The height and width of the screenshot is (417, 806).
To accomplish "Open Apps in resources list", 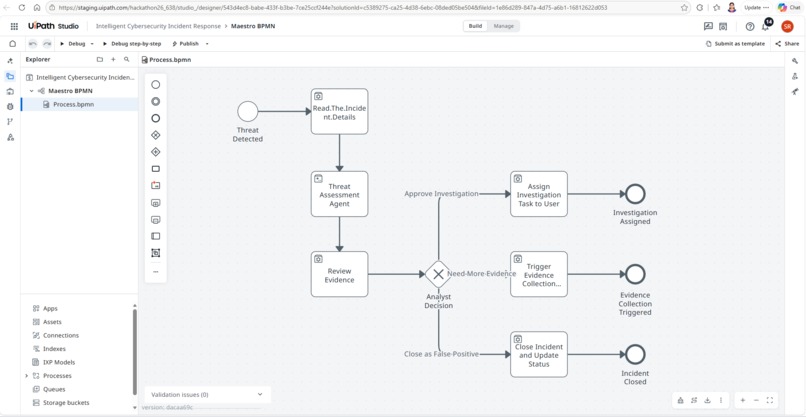I will coord(50,309).
